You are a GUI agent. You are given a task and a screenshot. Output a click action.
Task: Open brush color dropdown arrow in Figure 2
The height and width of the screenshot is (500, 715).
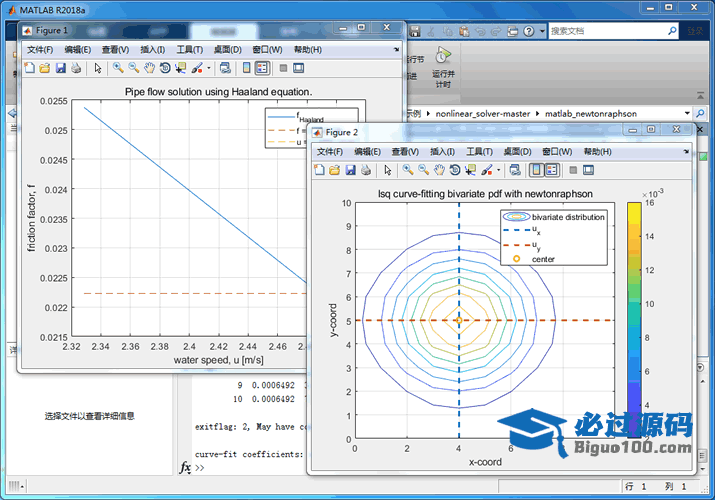pyautogui.click(x=498, y=170)
